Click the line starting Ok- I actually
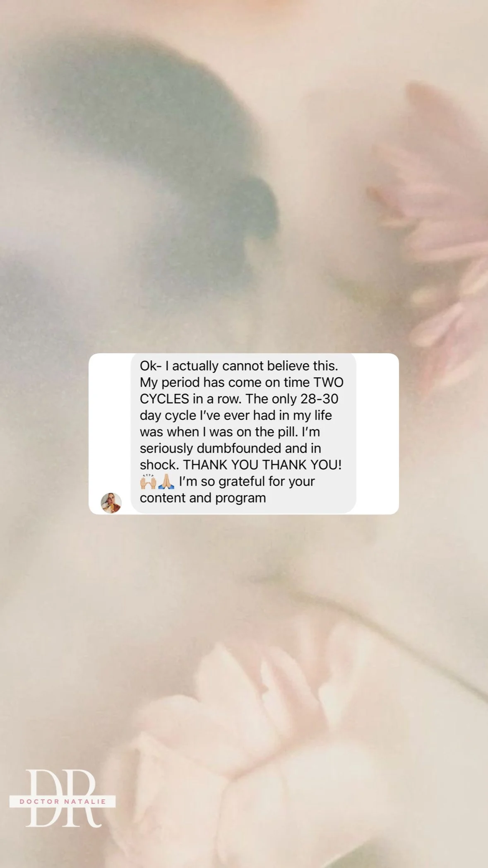 [x=239, y=366]
